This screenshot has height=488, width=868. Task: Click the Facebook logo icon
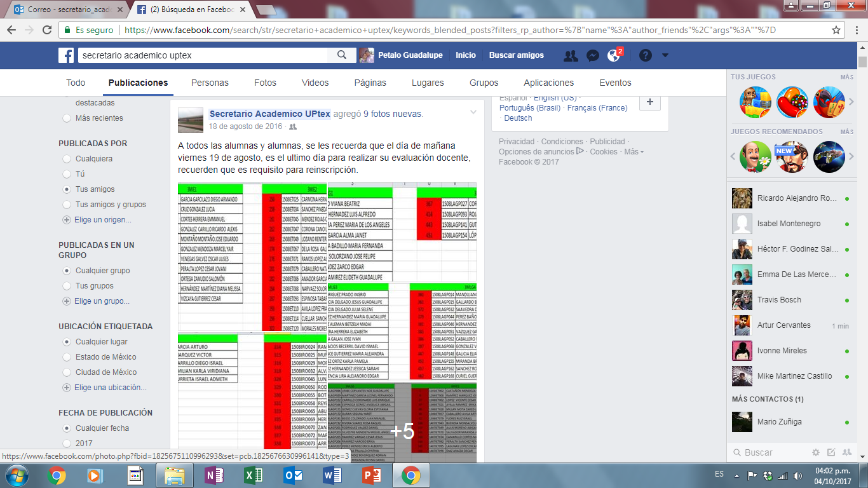[x=67, y=55]
